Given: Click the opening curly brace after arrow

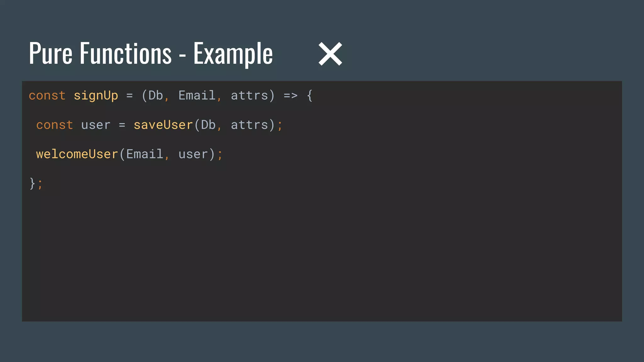Looking at the screenshot, I should [310, 96].
